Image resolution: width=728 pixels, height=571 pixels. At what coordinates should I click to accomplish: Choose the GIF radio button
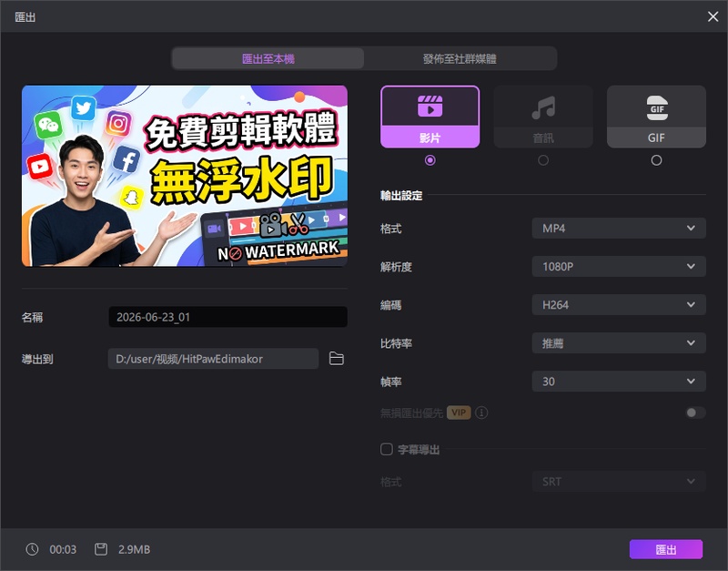click(656, 160)
